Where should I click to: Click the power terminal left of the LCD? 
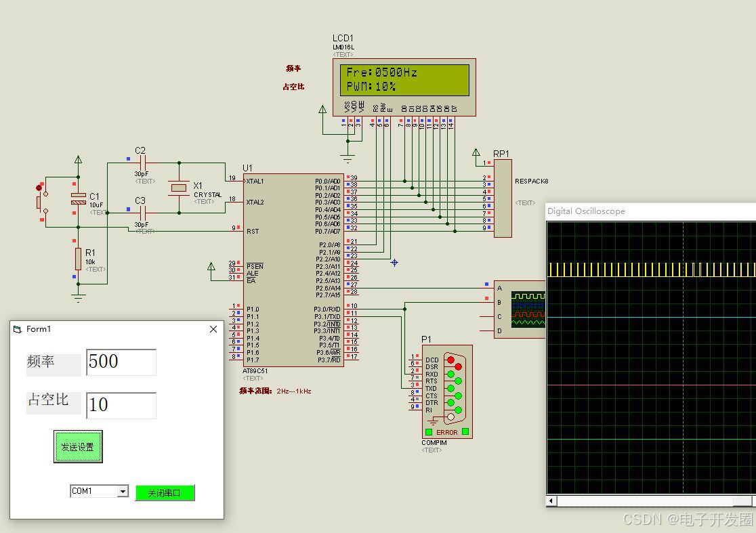323,110
